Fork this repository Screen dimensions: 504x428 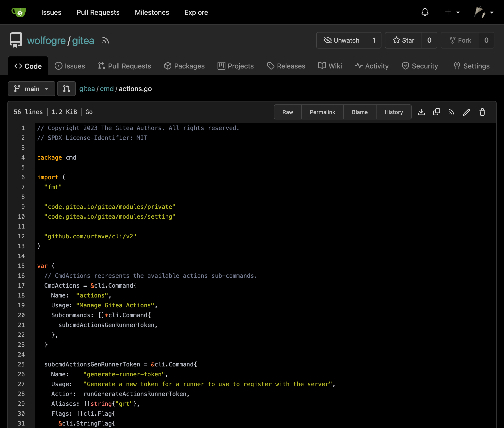pos(461,40)
